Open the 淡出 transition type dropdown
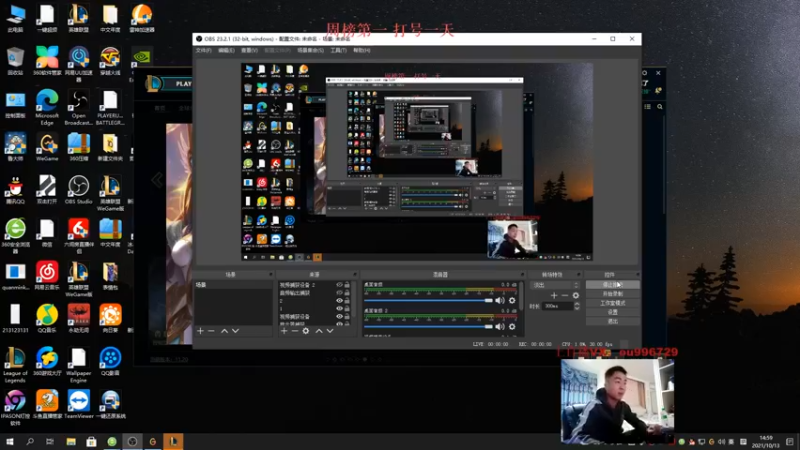800x450 pixels. coord(555,285)
